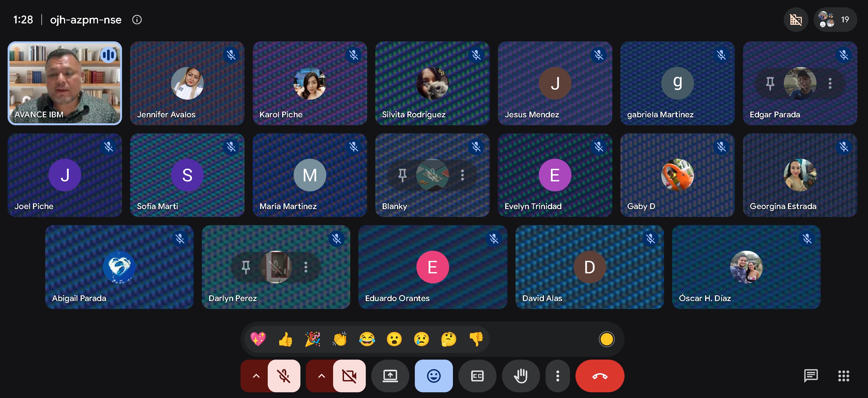Click the company calling indicator icon
This screenshot has width=868, height=398.
[x=796, y=20]
